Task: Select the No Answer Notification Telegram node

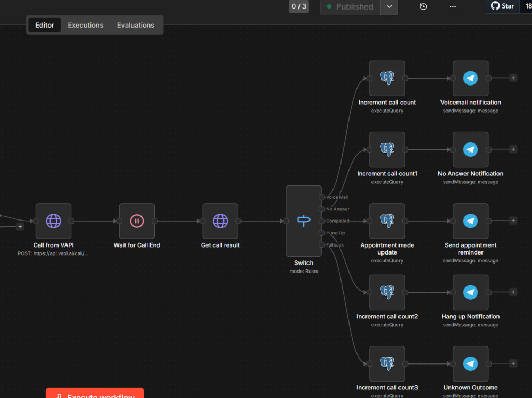Action: (x=471, y=149)
